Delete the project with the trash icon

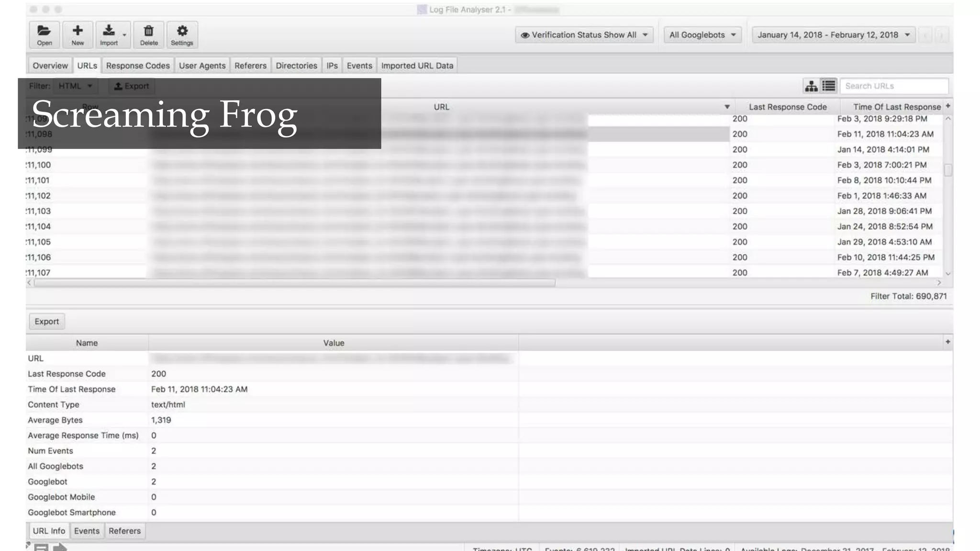click(149, 35)
